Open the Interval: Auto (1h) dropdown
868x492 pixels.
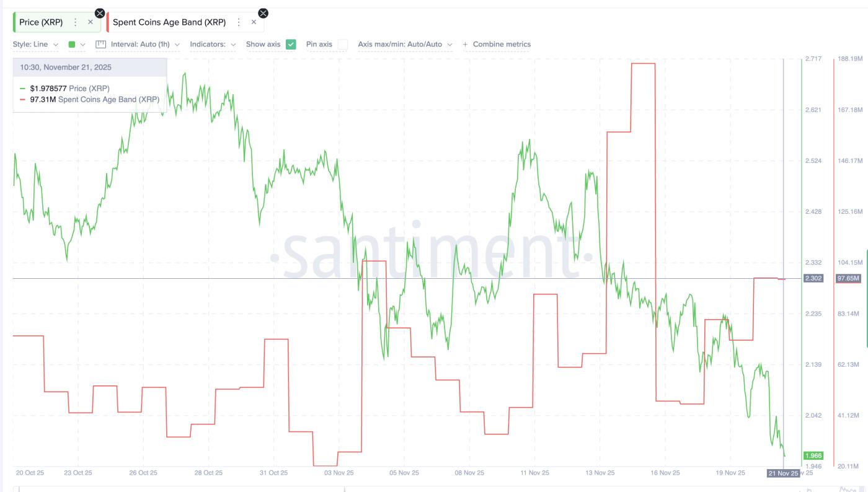point(143,44)
